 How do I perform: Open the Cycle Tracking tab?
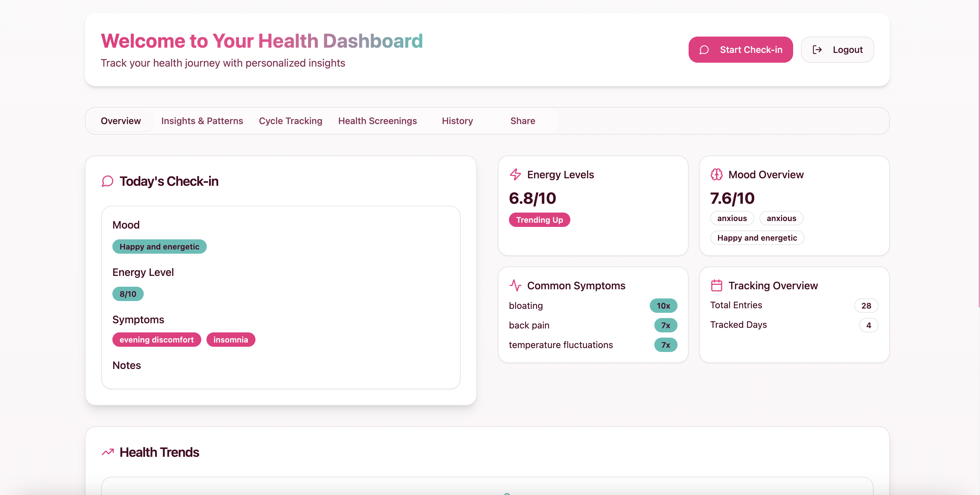290,121
